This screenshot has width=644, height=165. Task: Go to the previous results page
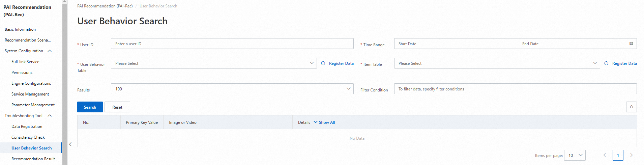[x=605, y=155]
